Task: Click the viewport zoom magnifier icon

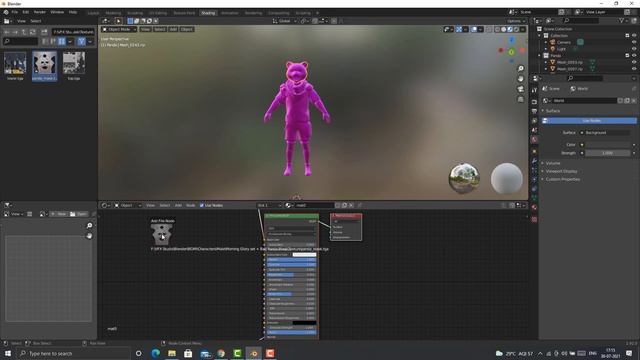Action: [520, 69]
